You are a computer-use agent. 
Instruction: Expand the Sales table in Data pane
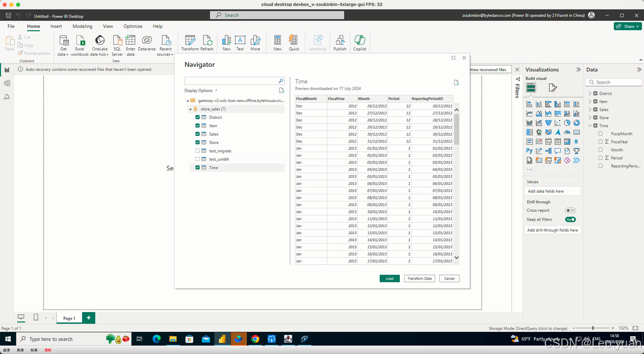click(590, 110)
